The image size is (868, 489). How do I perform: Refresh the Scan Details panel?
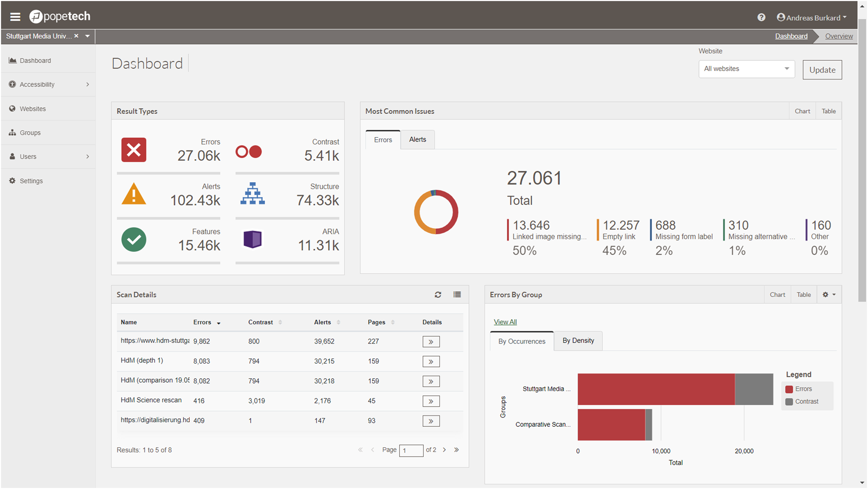coord(437,294)
